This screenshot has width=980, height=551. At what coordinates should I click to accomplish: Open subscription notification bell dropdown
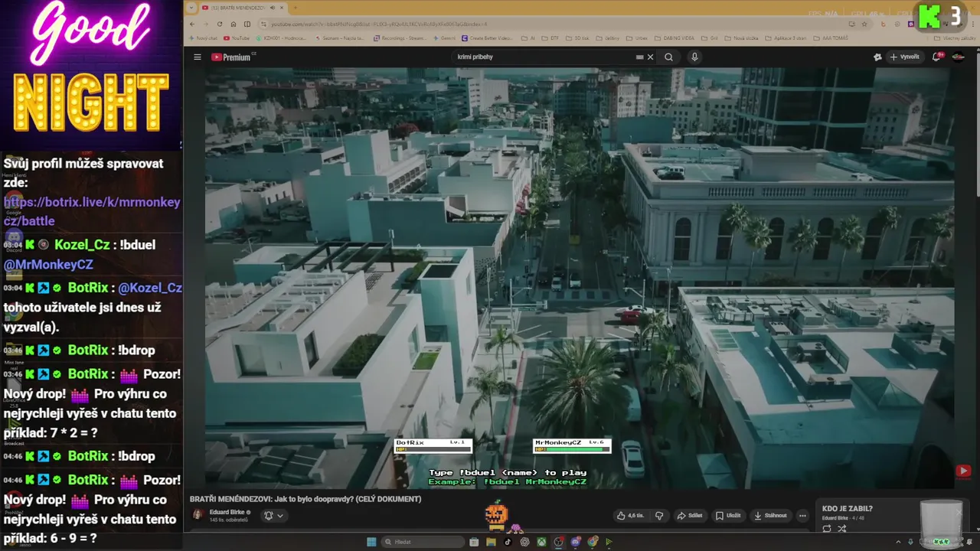(273, 516)
